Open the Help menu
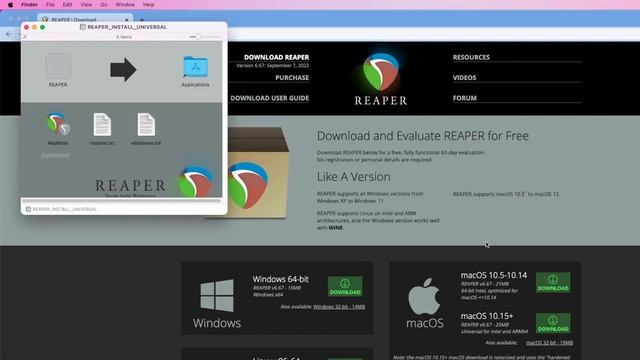640x360 pixels. click(x=149, y=4)
